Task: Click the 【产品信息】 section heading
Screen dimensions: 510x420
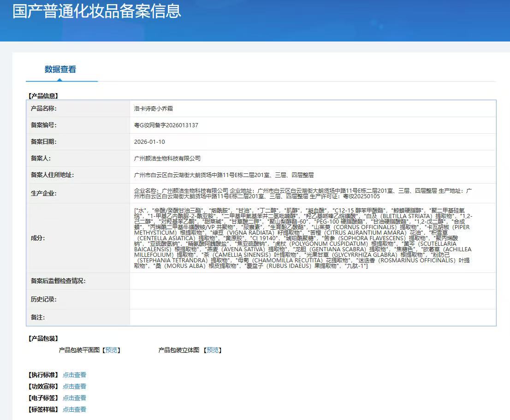Action: pyautogui.click(x=43, y=96)
